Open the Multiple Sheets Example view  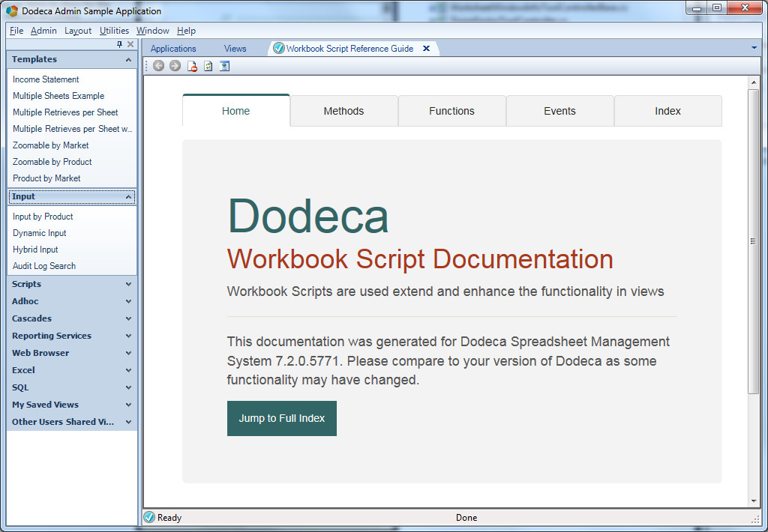coord(58,96)
